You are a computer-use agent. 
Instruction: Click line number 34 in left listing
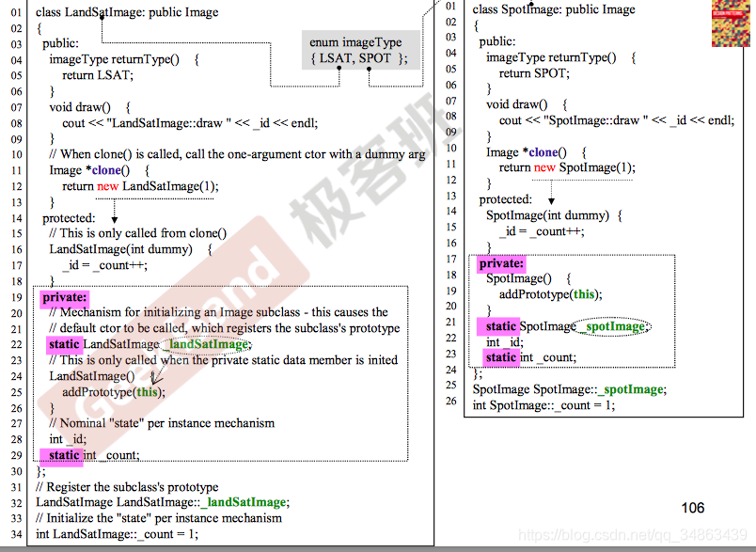pyautogui.click(x=16, y=535)
